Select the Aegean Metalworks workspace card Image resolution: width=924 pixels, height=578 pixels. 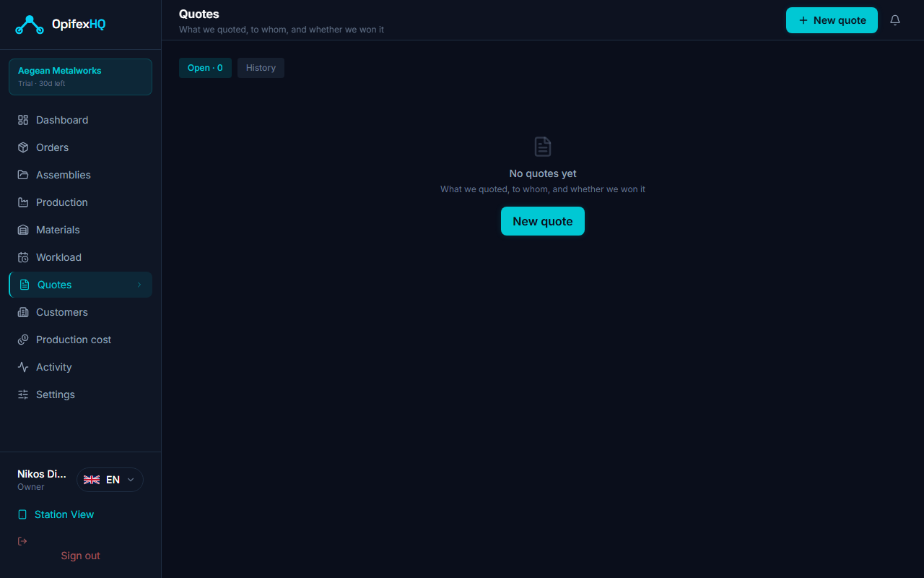[x=80, y=77]
